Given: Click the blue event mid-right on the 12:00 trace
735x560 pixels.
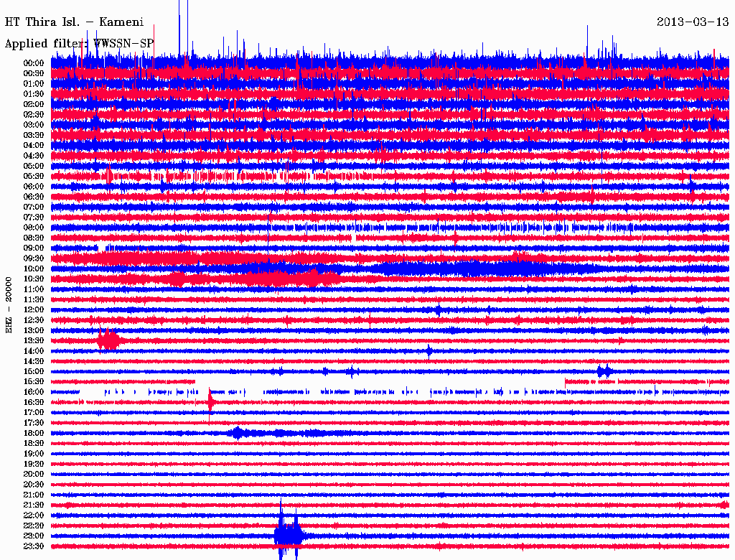Looking at the screenshot, I should pos(439,309).
